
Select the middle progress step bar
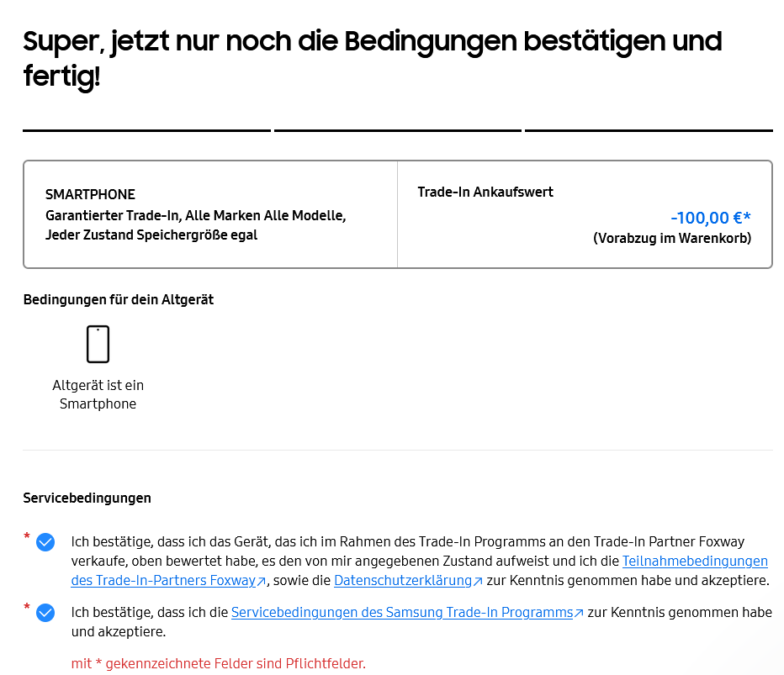coord(397,130)
